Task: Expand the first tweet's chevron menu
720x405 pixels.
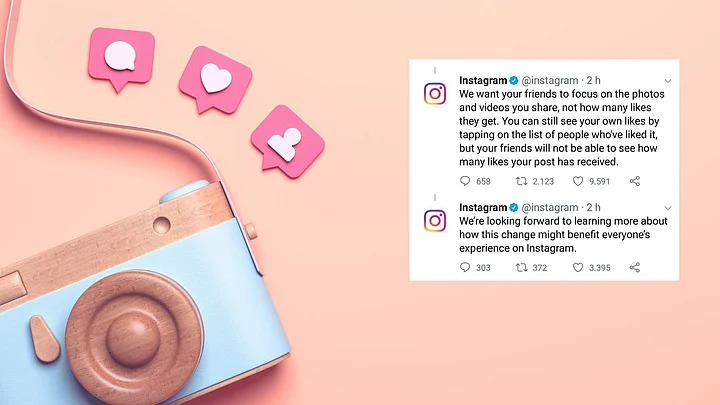Action: [x=668, y=81]
